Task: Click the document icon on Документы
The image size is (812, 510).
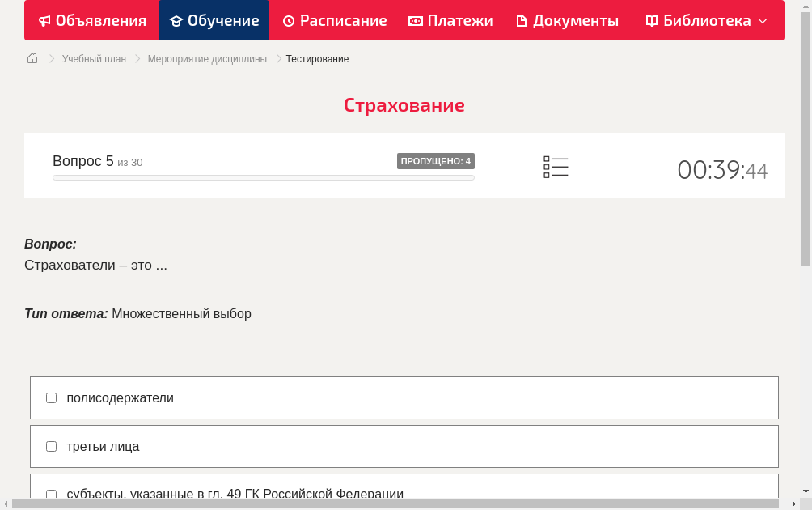Action: [x=524, y=20]
